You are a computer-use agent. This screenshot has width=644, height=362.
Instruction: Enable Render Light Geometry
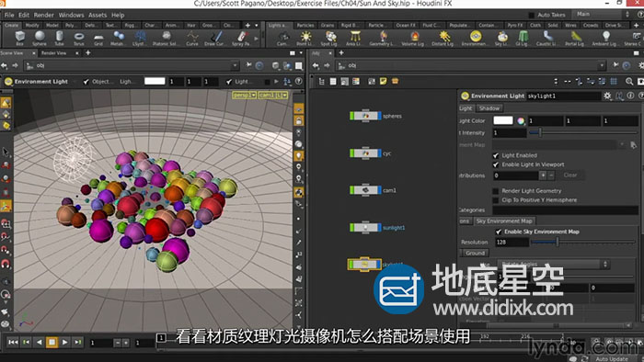pos(496,191)
